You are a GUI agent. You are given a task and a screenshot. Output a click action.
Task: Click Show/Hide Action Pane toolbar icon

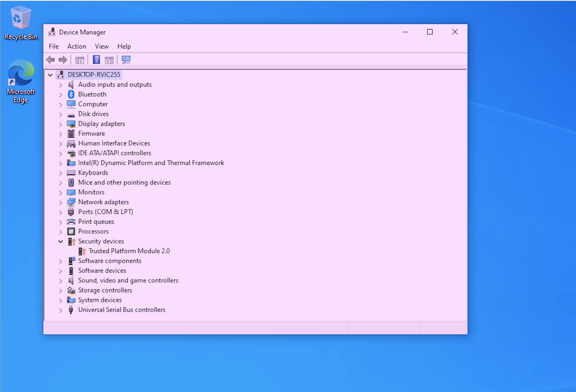[109, 60]
